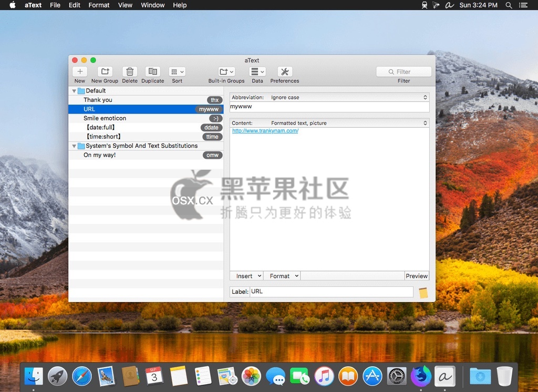Viewport: 538px width, 392px height.
Task: Open the Window menu
Action: click(x=153, y=5)
